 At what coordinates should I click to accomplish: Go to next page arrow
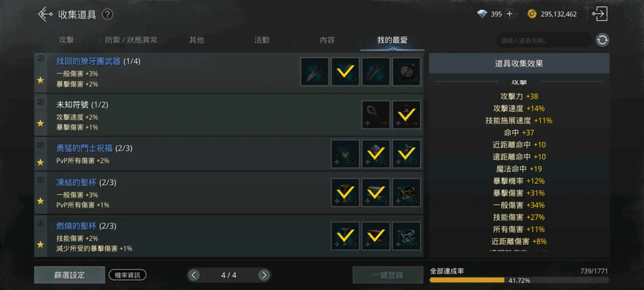click(264, 275)
